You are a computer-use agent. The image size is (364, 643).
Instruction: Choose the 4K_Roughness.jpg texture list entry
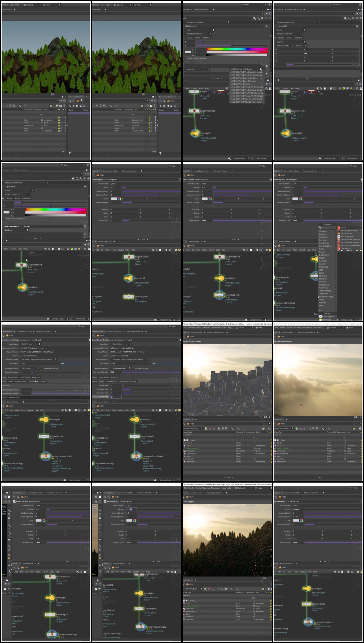[x=246, y=93]
